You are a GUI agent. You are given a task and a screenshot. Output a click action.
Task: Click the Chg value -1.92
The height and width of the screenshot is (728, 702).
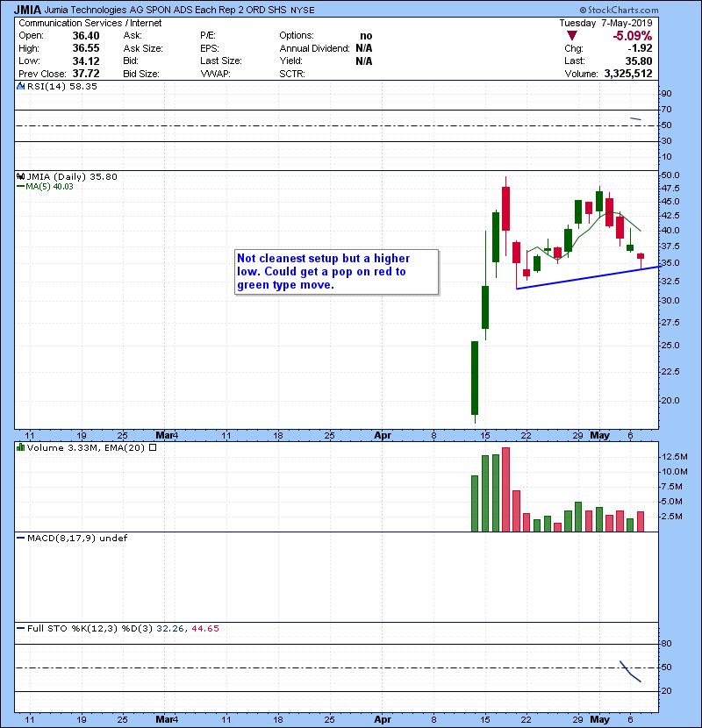(641, 48)
